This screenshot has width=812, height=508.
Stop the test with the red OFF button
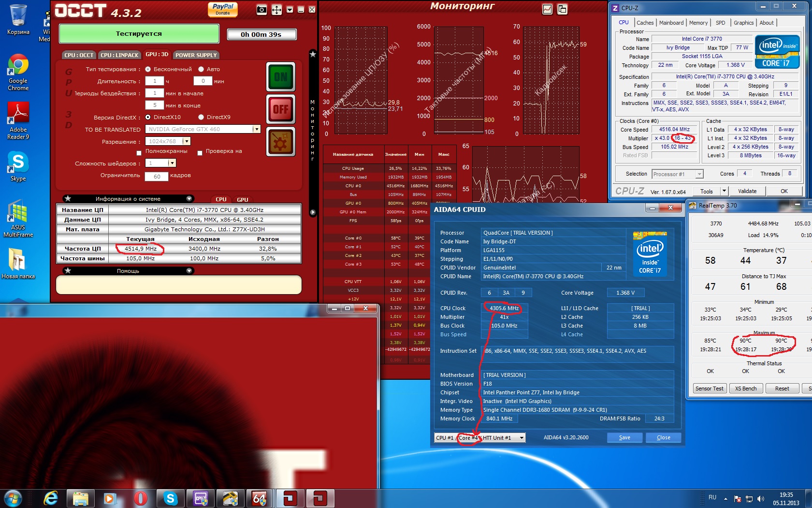coord(281,109)
